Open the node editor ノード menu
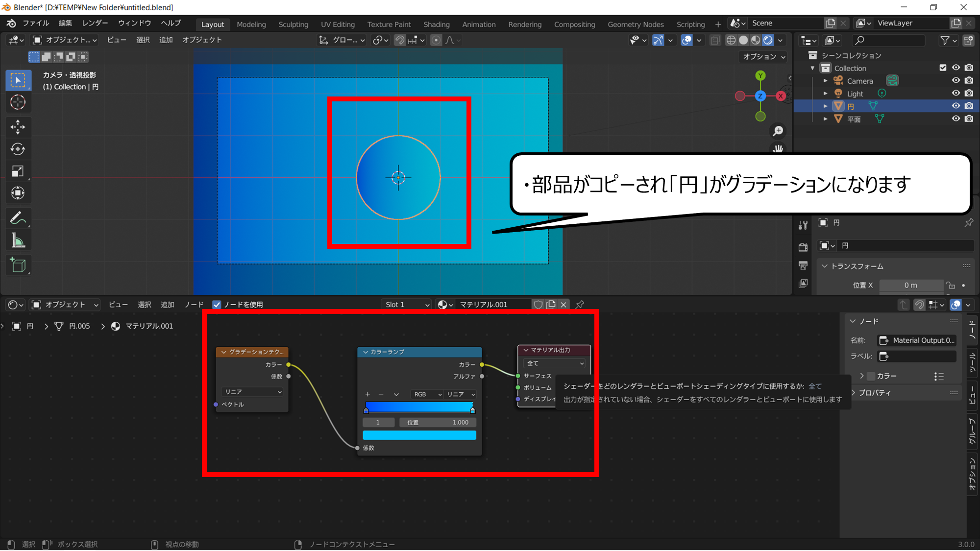 pos(194,305)
